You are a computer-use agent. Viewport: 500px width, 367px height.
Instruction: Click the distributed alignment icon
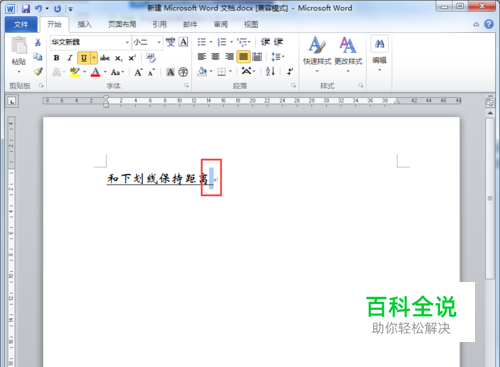pyautogui.click(x=257, y=57)
